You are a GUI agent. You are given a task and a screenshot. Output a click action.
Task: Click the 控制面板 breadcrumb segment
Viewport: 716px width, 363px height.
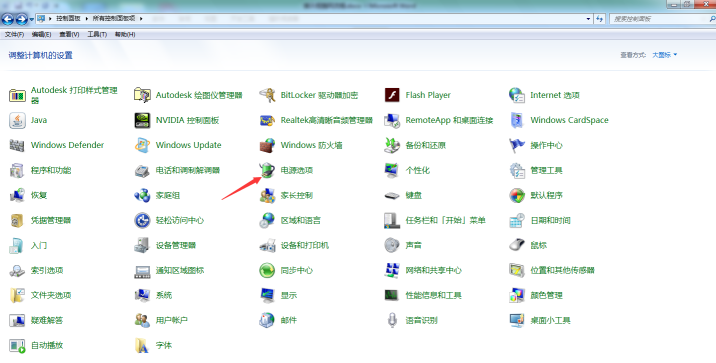68,19
